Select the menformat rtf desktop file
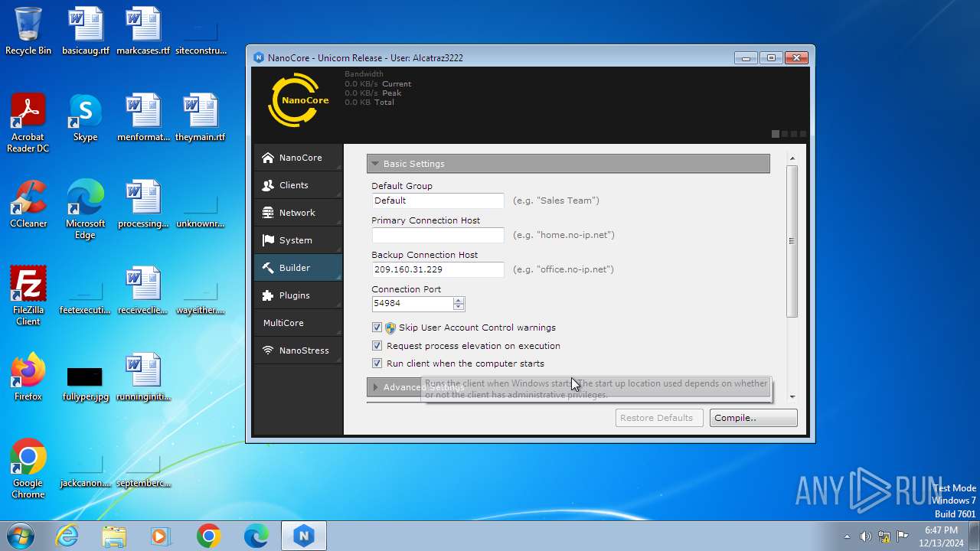 click(143, 118)
